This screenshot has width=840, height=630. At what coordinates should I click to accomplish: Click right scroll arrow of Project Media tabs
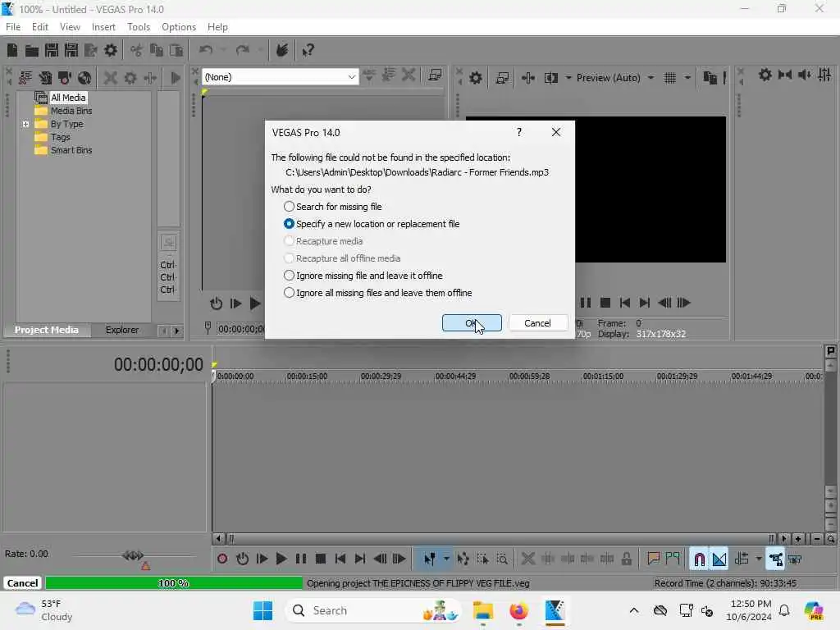[177, 331]
